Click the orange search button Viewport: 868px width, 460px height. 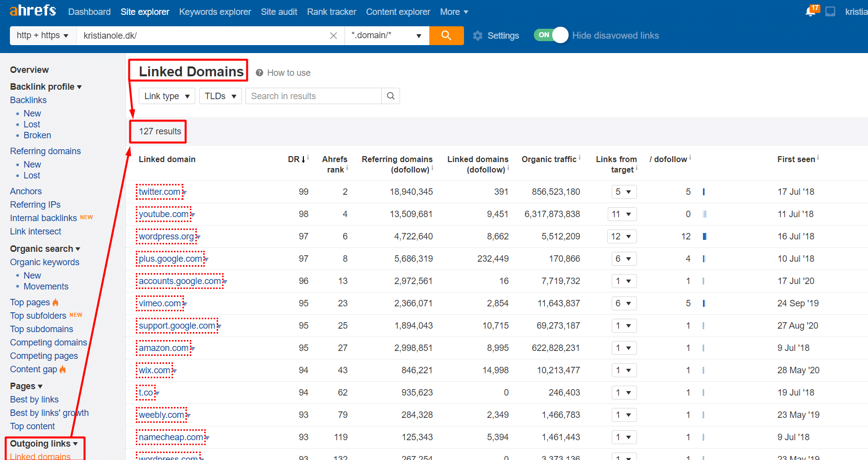click(x=446, y=36)
